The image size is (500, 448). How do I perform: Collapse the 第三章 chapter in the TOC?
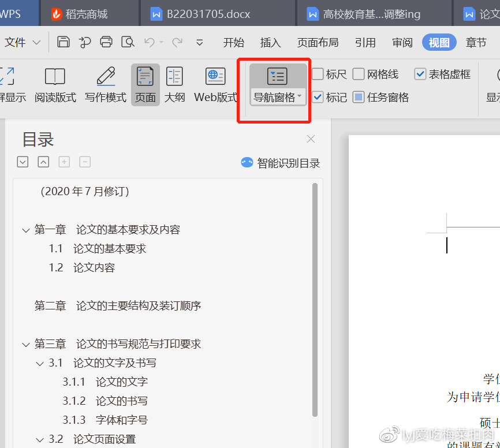click(x=25, y=344)
